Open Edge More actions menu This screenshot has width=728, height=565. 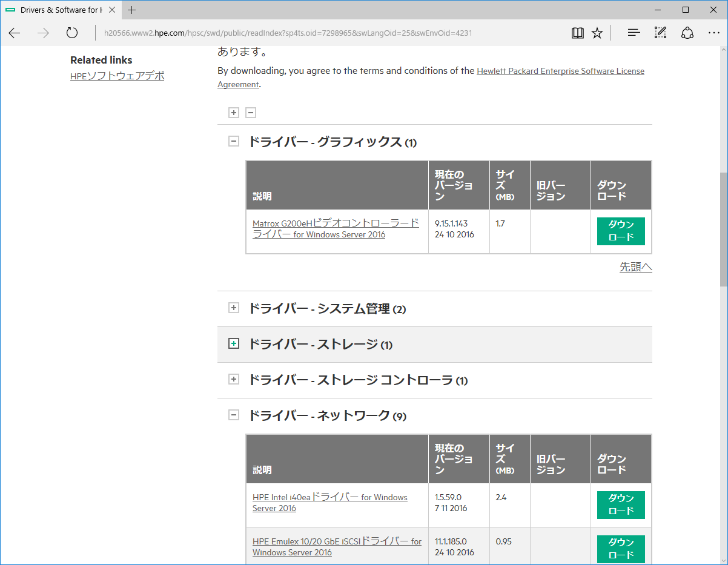pyautogui.click(x=714, y=33)
